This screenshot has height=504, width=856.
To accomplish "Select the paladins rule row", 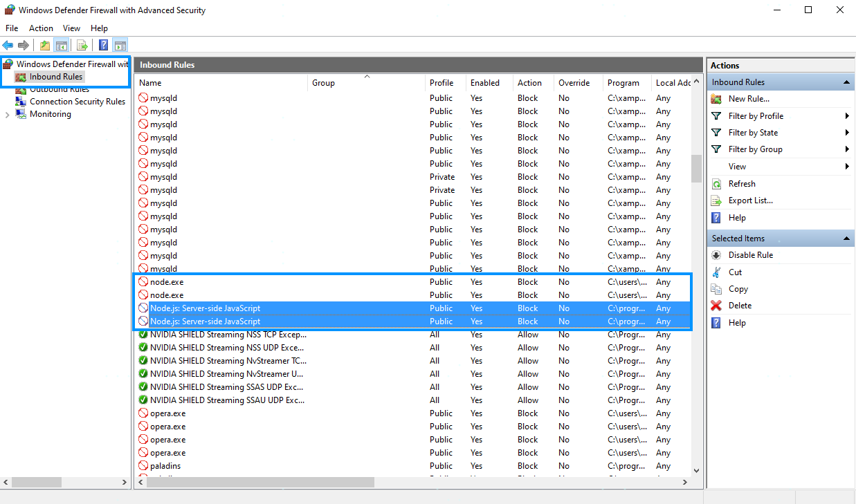I will click(412, 466).
